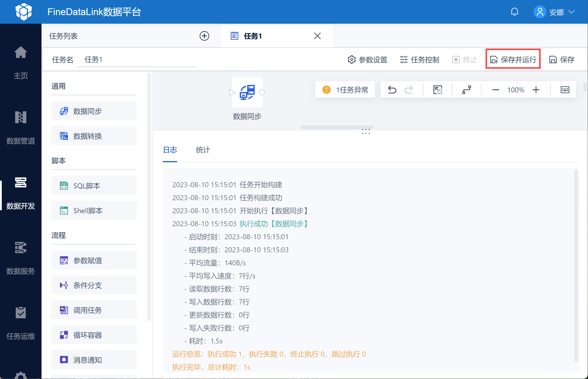Zoom out canvas with minus button

click(495, 90)
